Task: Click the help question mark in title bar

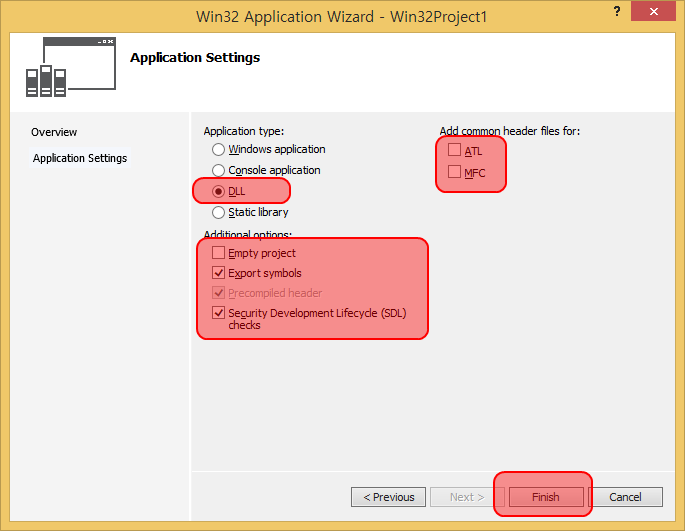Action: tap(611, 12)
